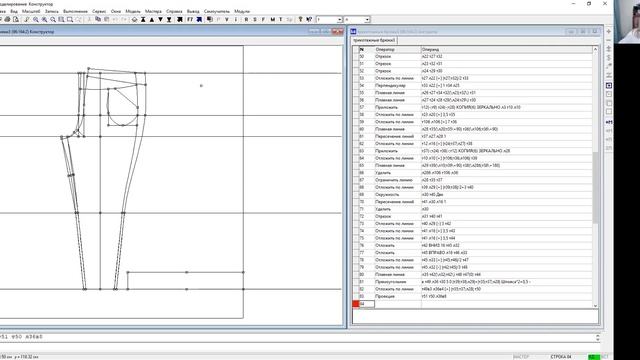Click the empty row 84 number cell
The width and height of the screenshot is (640, 360).
click(x=367, y=304)
